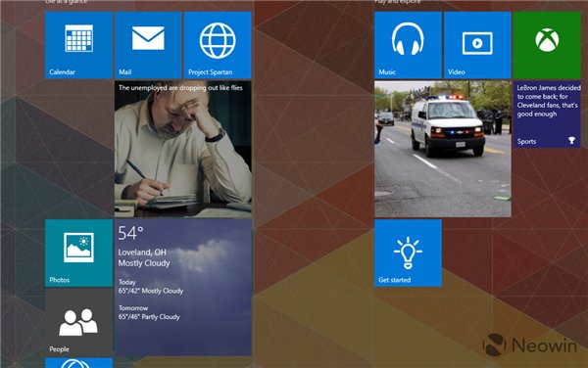Launch the green Xbox tile

[x=547, y=45]
